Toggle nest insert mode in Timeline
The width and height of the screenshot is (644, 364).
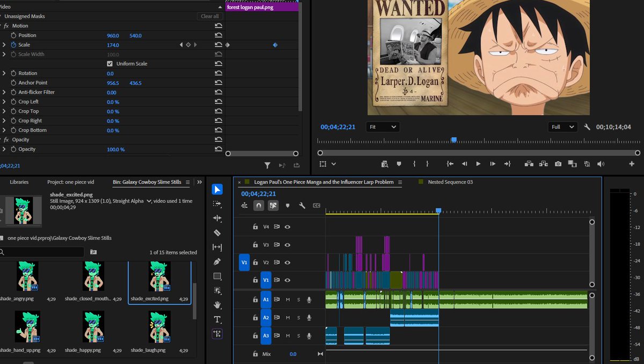point(245,205)
